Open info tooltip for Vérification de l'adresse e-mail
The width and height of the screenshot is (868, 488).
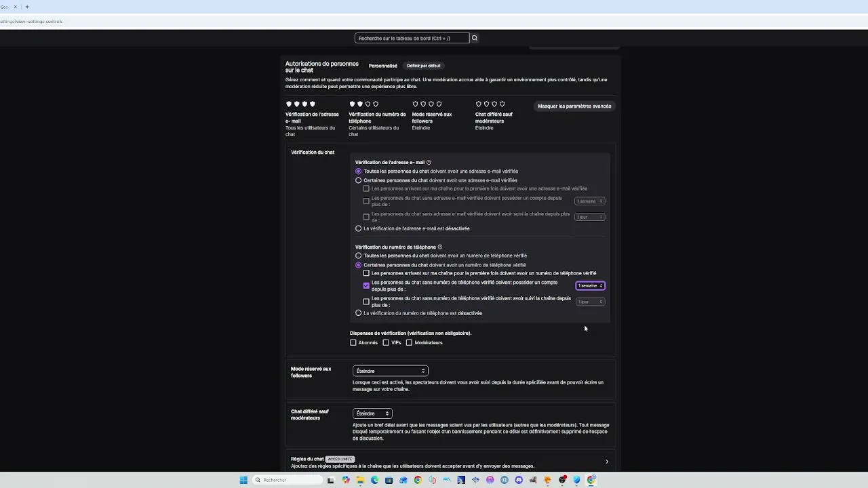(429, 163)
